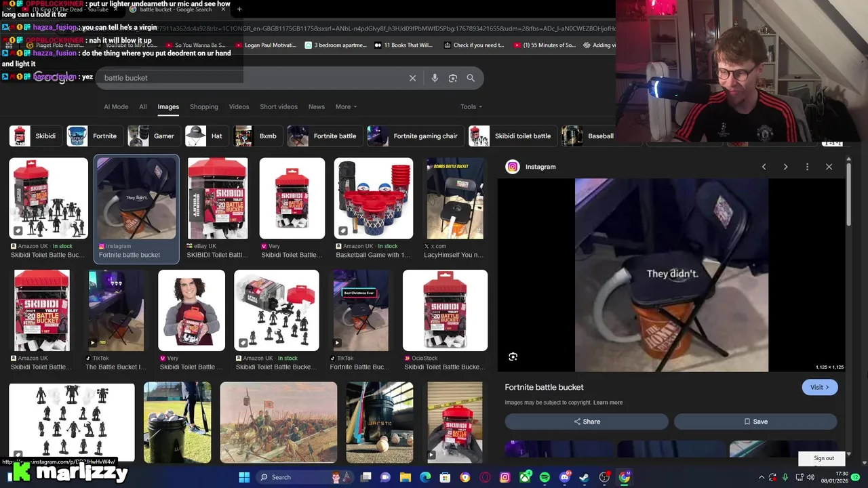Click the taskbar volume speaker icon
This screenshot has width=868, height=488.
(810, 478)
